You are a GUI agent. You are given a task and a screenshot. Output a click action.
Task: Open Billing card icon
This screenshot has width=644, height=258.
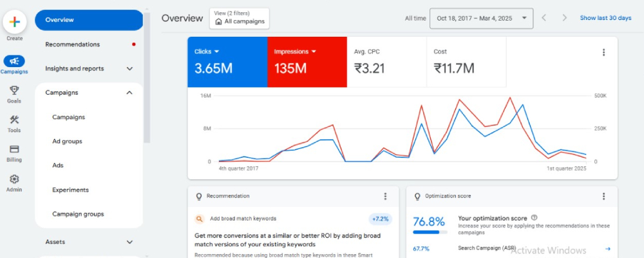pos(14,150)
